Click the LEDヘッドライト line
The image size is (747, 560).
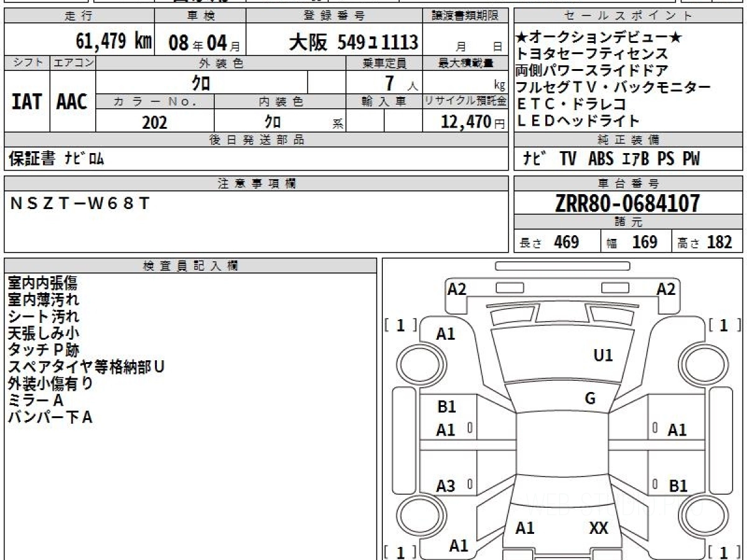point(578,121)
